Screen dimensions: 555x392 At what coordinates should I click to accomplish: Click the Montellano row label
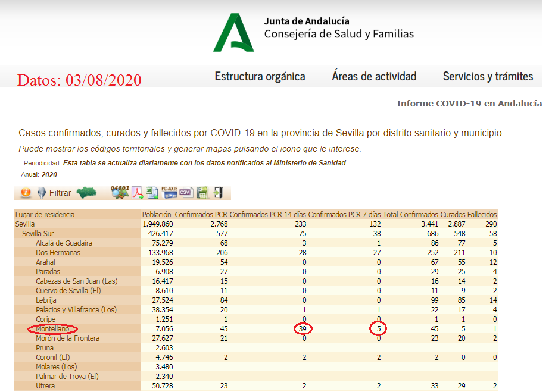(52, 329)
